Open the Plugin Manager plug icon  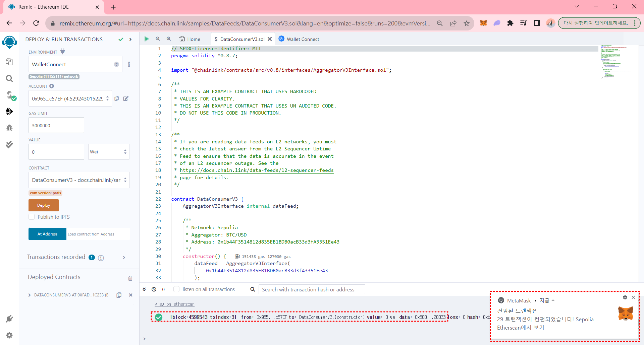click(x=9, y=319)
